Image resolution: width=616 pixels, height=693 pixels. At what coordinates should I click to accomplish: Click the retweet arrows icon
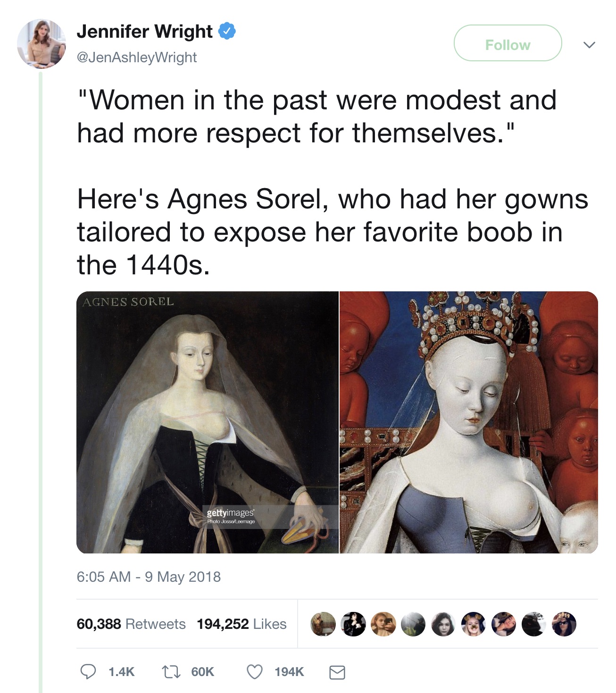171,672
